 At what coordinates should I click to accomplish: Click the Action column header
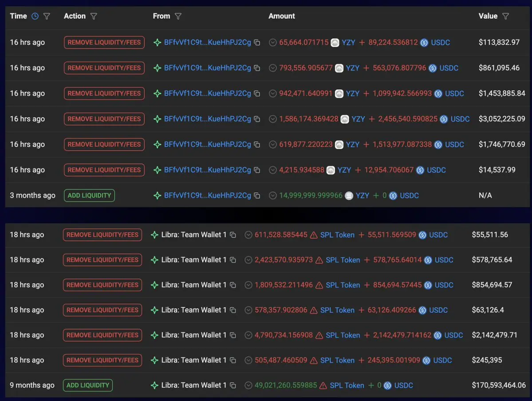(x=75, y=16)
